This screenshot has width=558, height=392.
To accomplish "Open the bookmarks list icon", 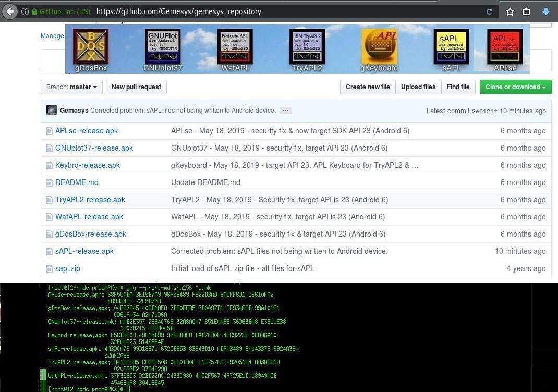I will pos(526,12).
